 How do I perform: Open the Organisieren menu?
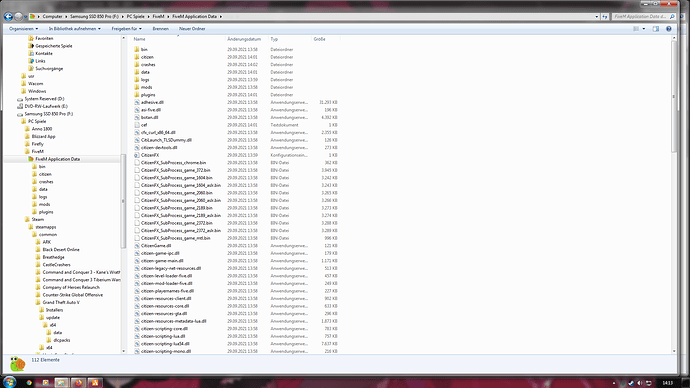[23, 29]
